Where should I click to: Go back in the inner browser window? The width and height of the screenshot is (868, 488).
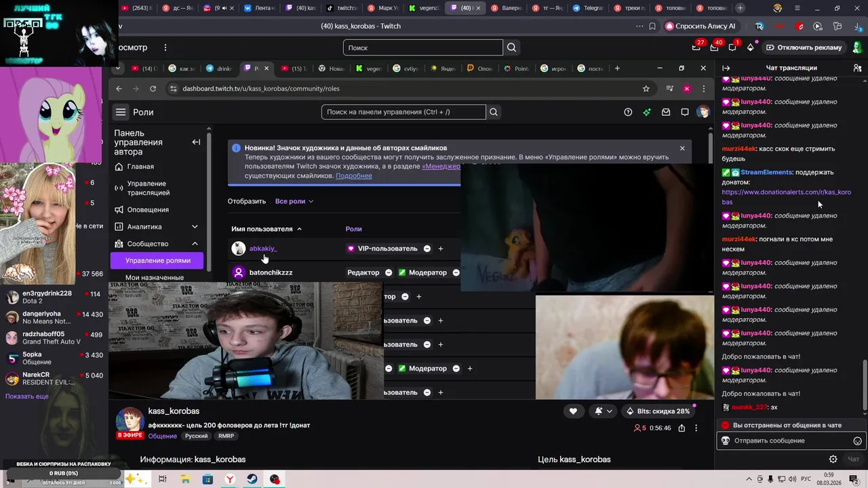[x=119, y=89]
